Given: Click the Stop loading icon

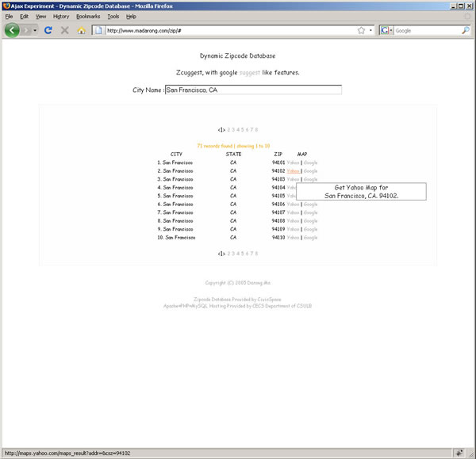Looking at the screenshot, I should click(64, 30).
